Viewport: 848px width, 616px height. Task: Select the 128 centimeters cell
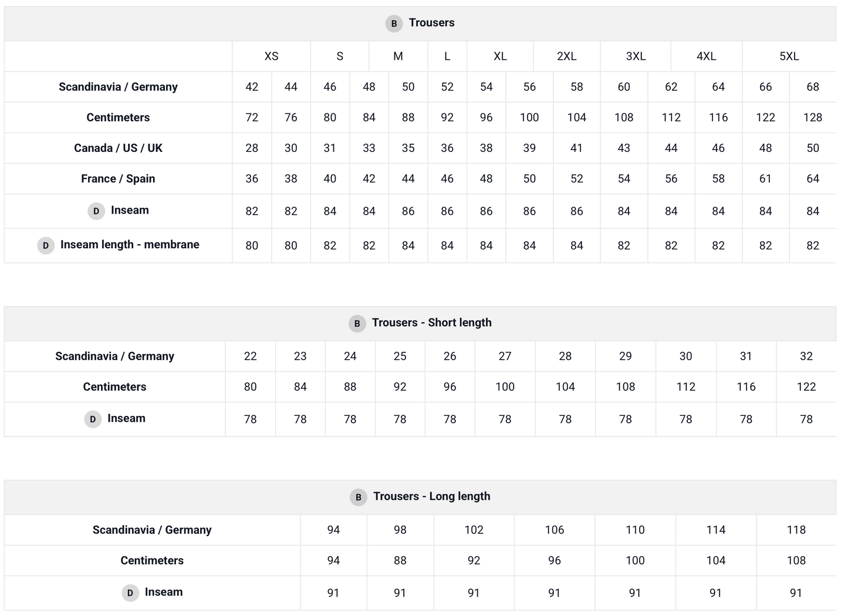click(812, 117)
